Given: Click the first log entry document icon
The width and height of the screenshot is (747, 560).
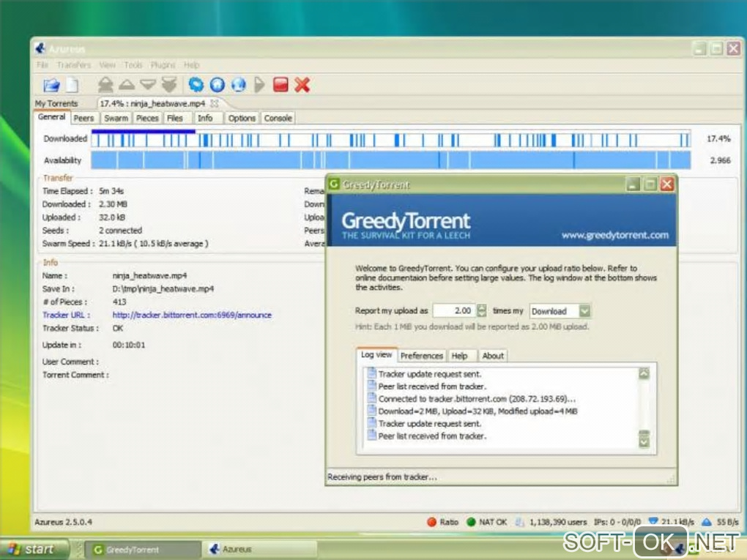Looking at the screenshot, I should click(371, 373).
